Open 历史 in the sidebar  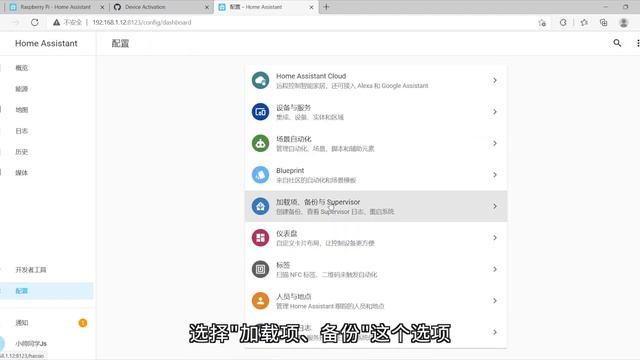pos(22,152)
